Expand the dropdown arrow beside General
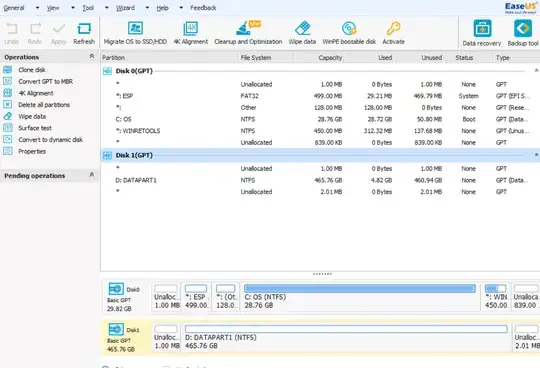This screenshot has width=540, height=368. [37, 8]
